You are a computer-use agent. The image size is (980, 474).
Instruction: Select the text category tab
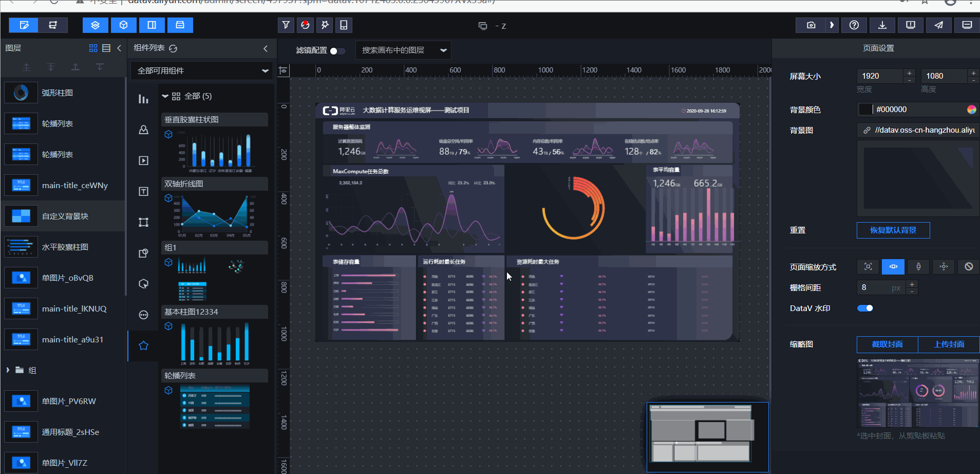pyautogui.click(x=143, y=192)
